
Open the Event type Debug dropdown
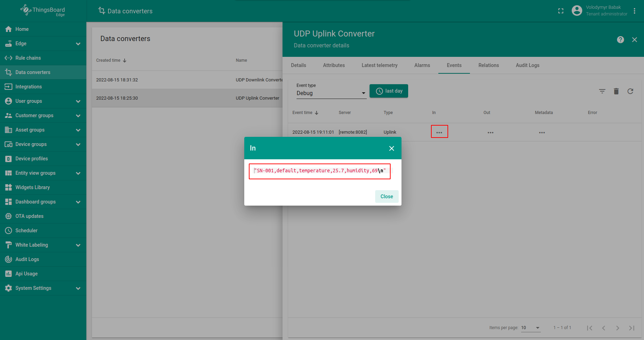coord(331,93)
